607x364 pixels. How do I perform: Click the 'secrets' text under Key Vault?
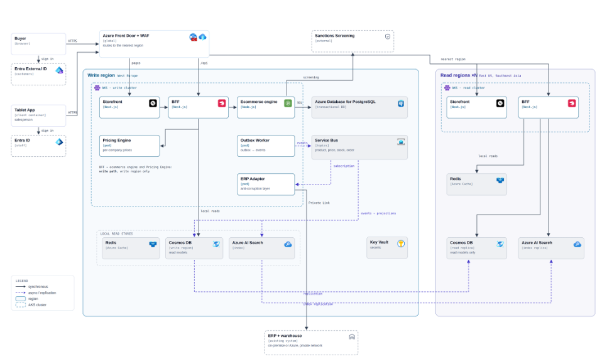pyautogui.click(x=375, y=247)
